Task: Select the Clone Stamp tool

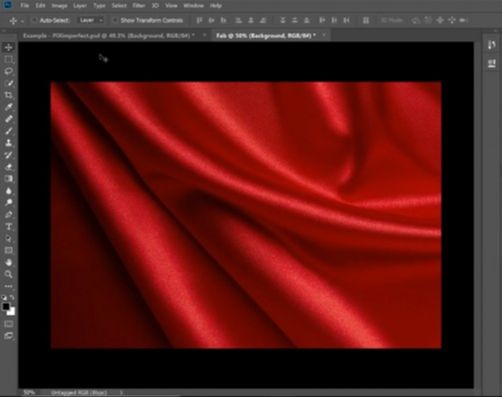Action: click(9, 143)
